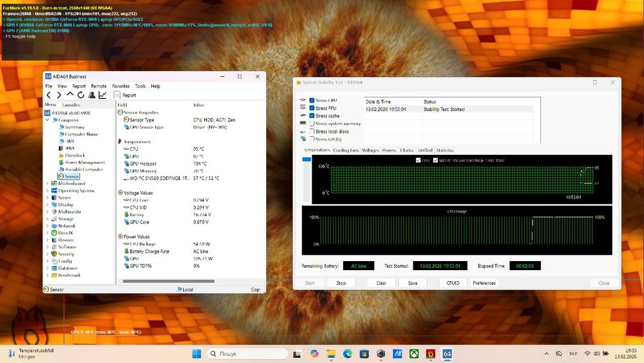Click the Database tree icon

pyautogui.click(x=54, y=268)
